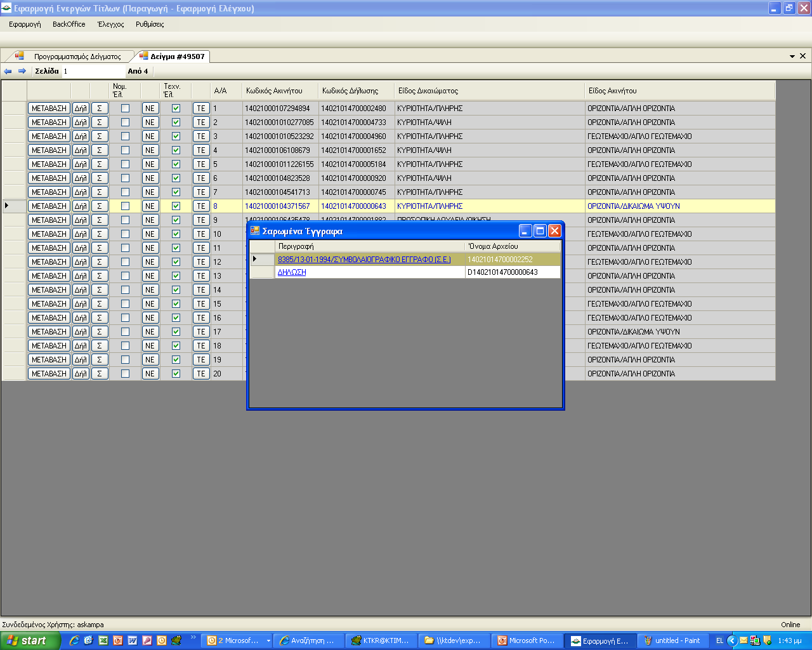This screenshot has width=812, height=650.
Task: Select row 8 via its row header arrow
Action: [13, 206]
